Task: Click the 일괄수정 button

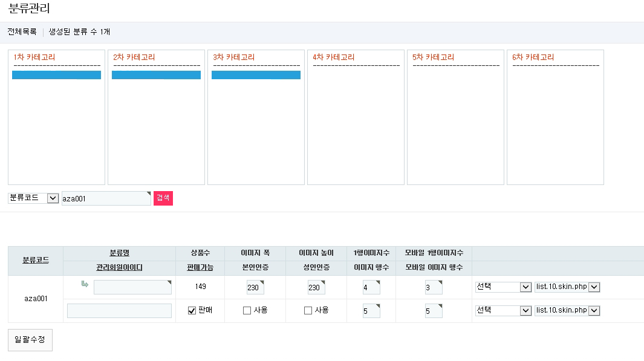Action: click(30, 340)
